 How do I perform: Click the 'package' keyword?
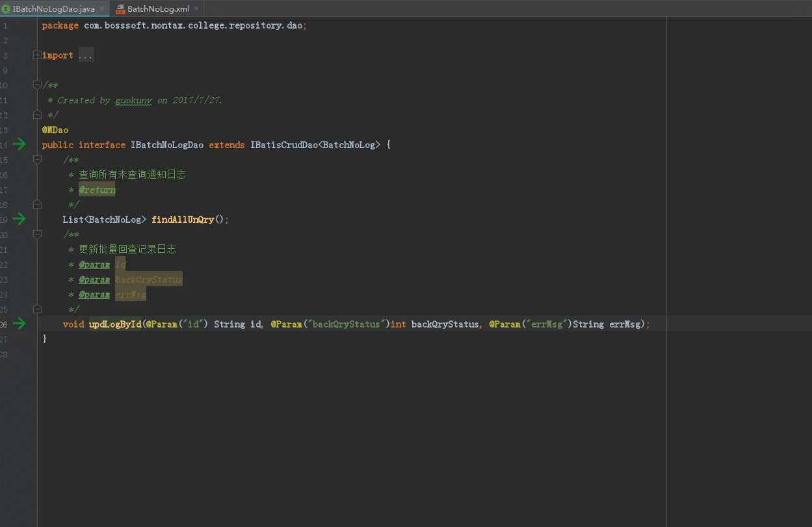60,25
